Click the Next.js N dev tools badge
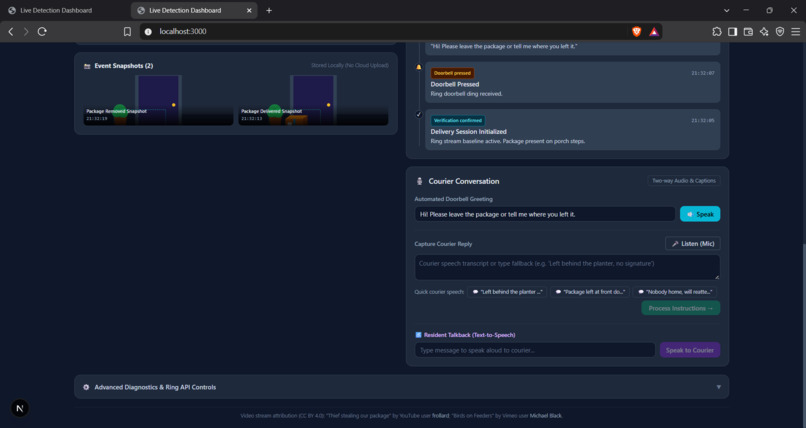806x428 pixels. 20,408
